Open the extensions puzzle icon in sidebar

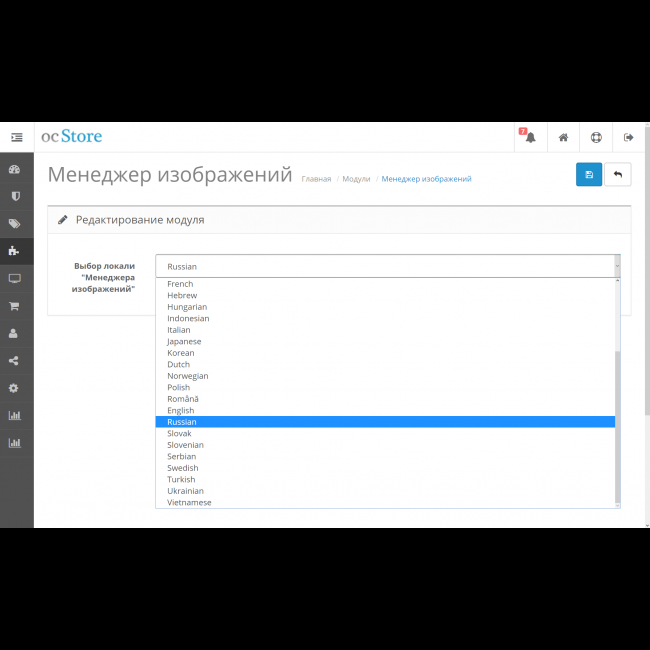point(16,251)
